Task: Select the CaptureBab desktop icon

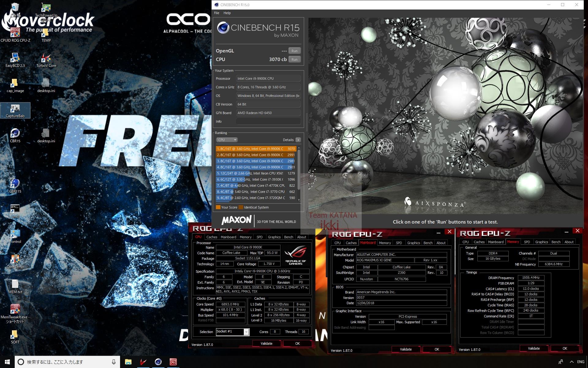Action: pos(15,110)
